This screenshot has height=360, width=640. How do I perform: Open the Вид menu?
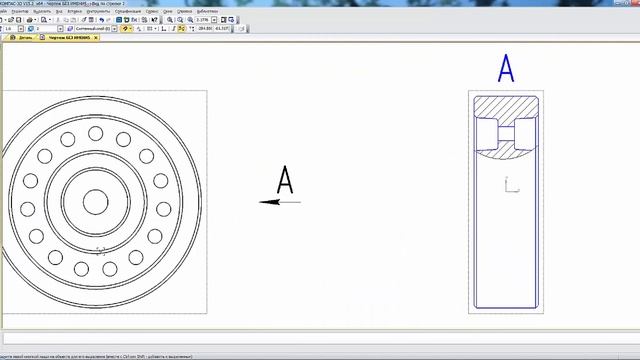click(x=59, y=11)
